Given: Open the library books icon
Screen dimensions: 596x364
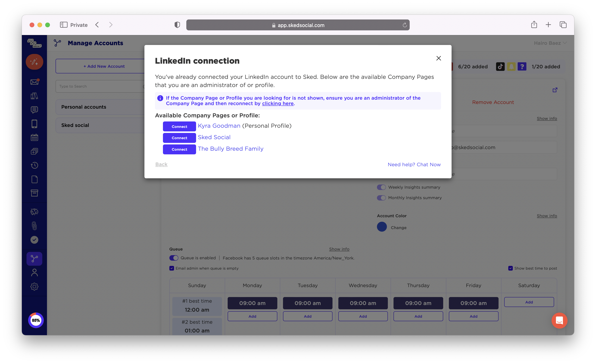Looking at the screenshot, I should point(34,96).
